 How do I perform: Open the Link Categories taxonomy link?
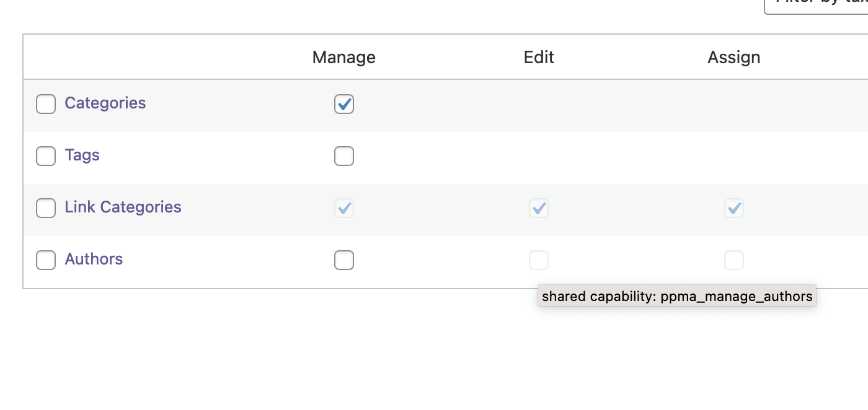[x=122, y=207]
